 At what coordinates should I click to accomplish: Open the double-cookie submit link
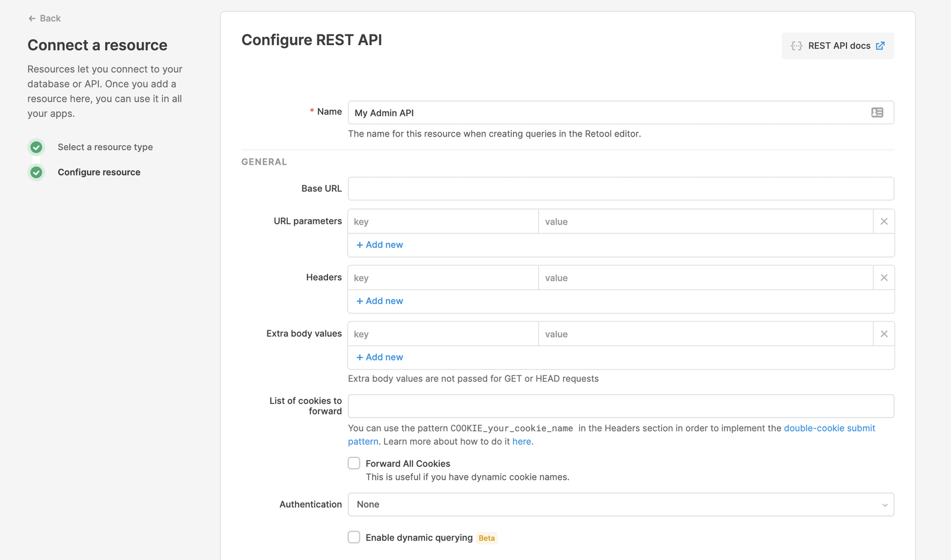point(829,428)
